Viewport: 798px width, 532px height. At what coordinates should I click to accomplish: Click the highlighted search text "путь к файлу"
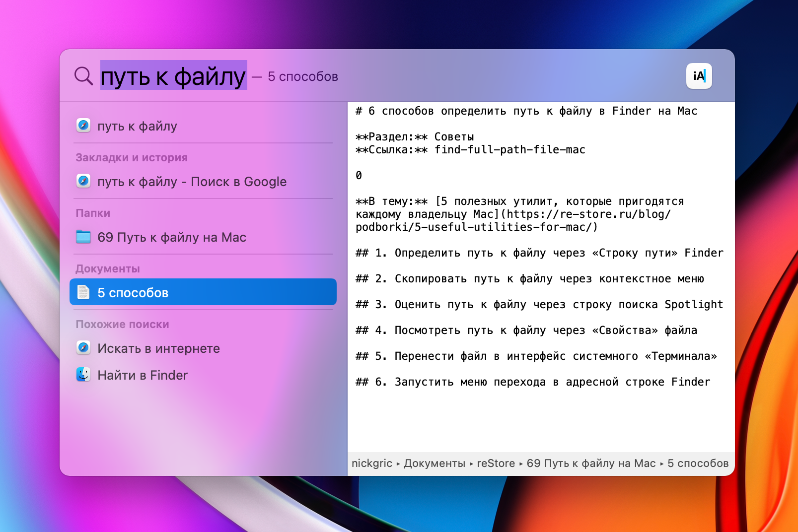tap(173, 76)
